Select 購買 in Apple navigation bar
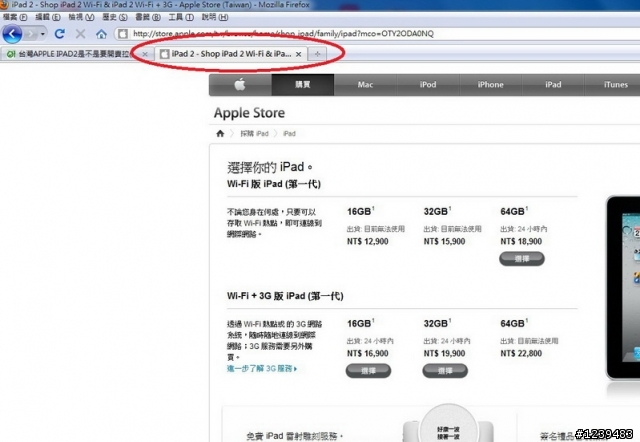Image resolution: width=640 pixels, height=442 pixels. (x=303, y=84)
